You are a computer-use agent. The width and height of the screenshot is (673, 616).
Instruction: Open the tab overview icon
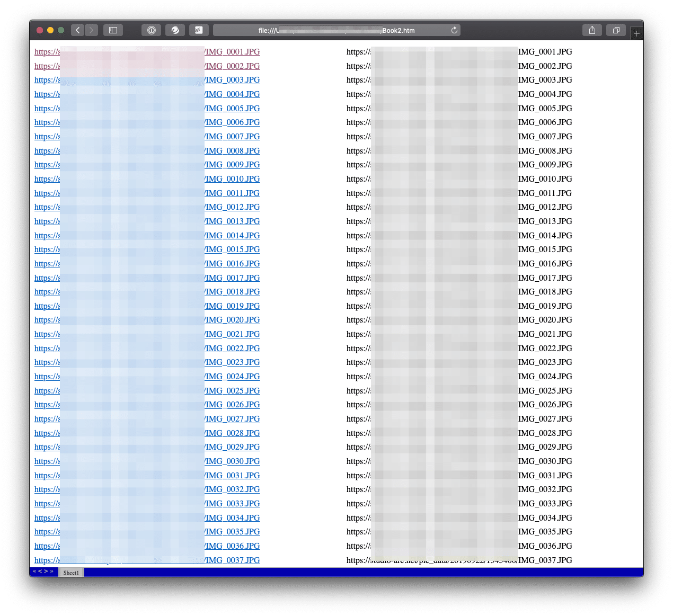point(616,30)
